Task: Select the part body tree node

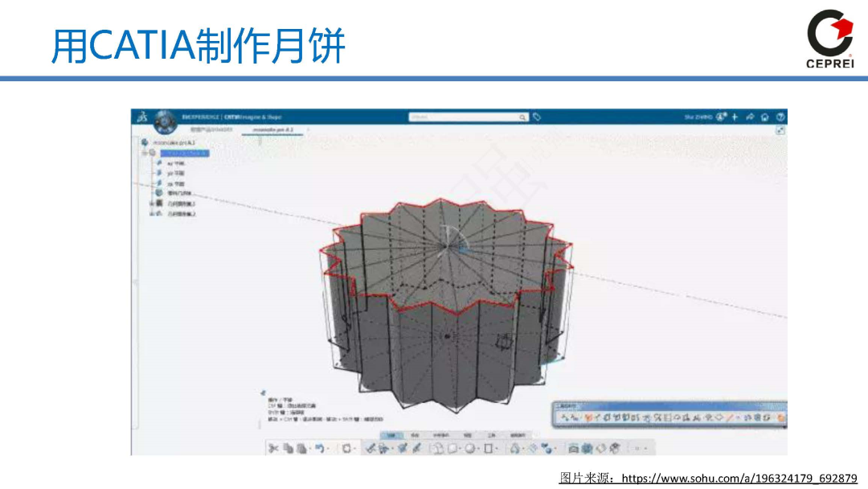Action: 179,193
